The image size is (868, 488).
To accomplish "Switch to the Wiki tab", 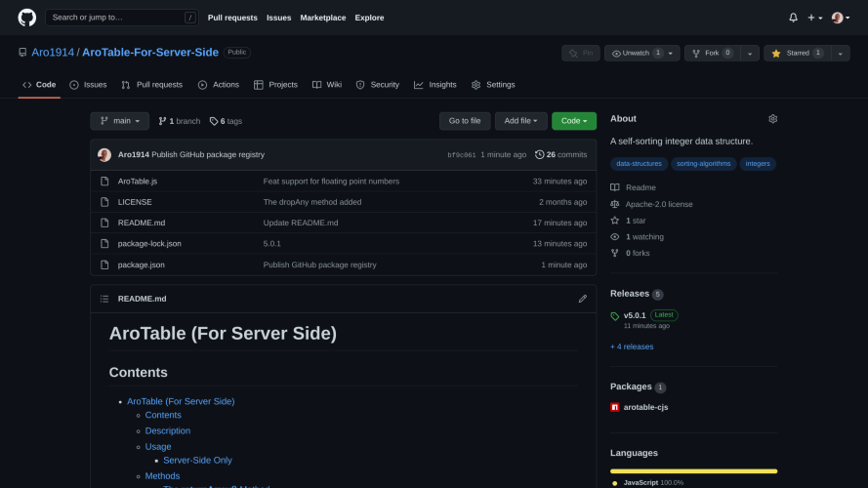I will click(327, 85).
